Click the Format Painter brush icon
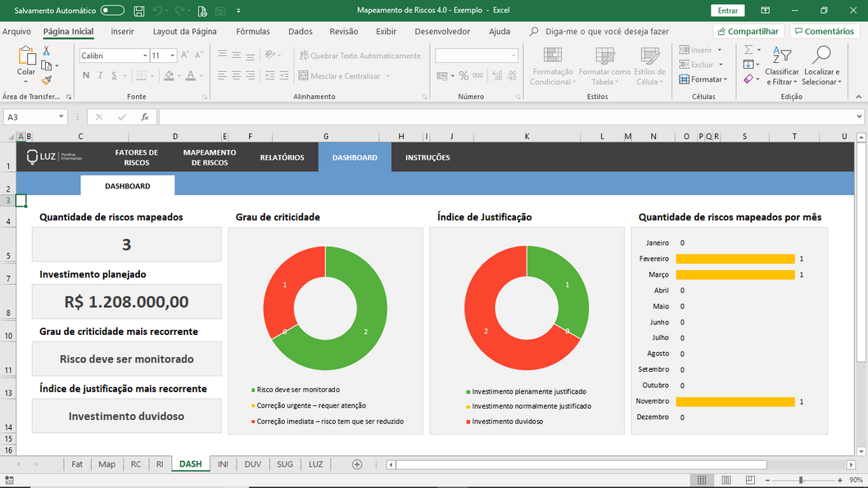The width and height of the screenshot is (868, 488). click(47, 80)
